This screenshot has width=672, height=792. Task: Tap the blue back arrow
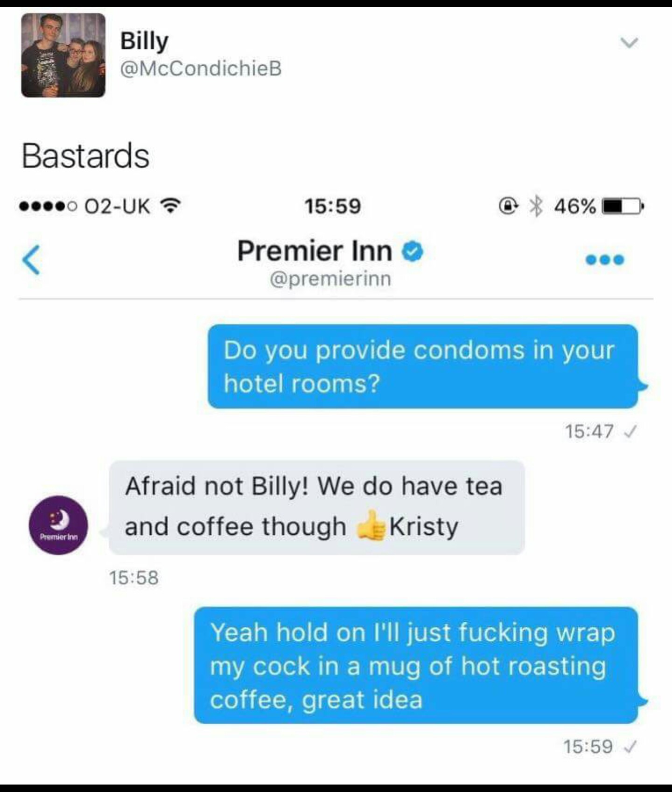click(31, 260)
